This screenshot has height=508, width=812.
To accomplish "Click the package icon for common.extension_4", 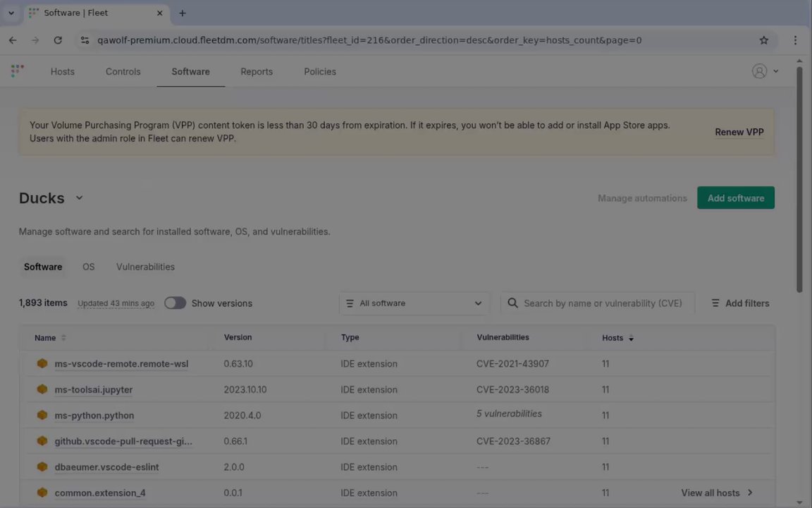I will coord(42,492).
